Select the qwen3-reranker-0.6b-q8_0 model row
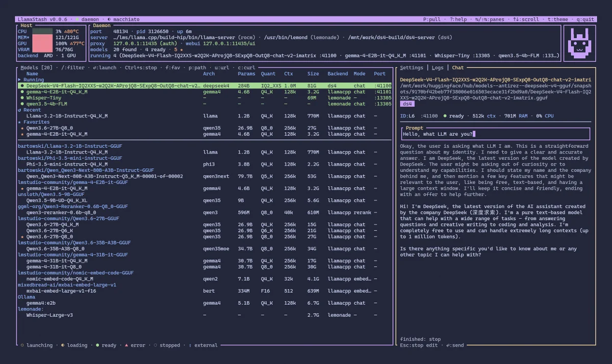Screen dimensions: 612x364 pos(206,213)
